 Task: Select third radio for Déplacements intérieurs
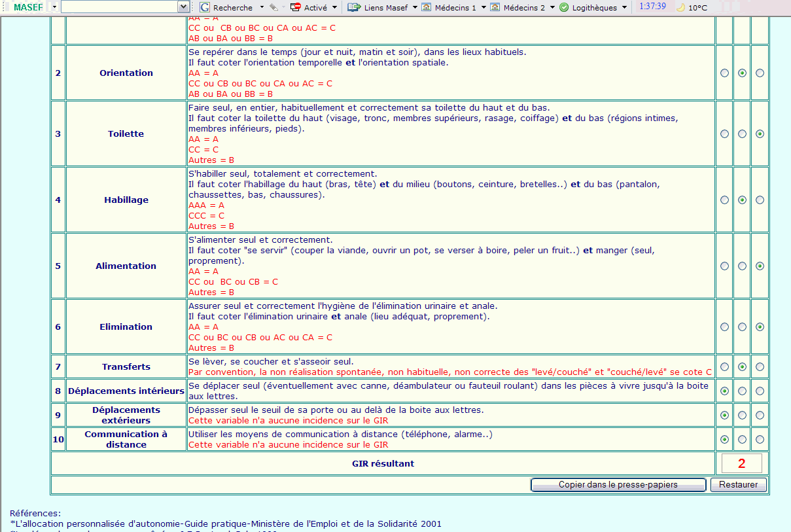coord(760,391)
